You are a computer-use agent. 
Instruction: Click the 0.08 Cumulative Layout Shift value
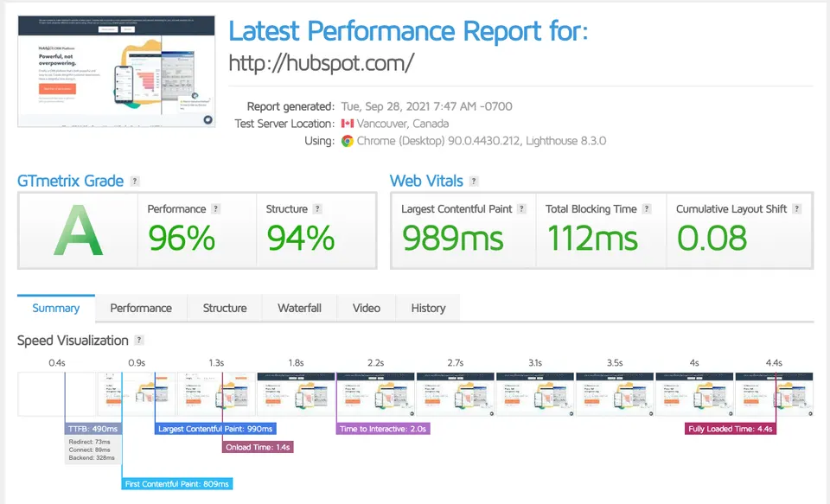pos(712,238)
